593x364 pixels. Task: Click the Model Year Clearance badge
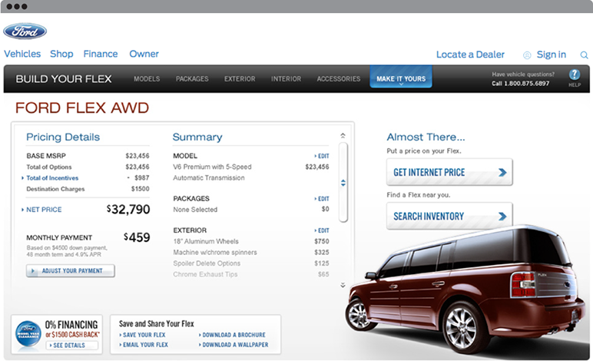point(28,333)
